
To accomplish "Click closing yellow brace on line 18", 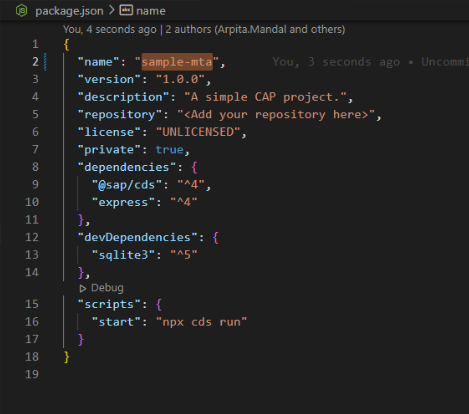I will (x=67, y=357).
